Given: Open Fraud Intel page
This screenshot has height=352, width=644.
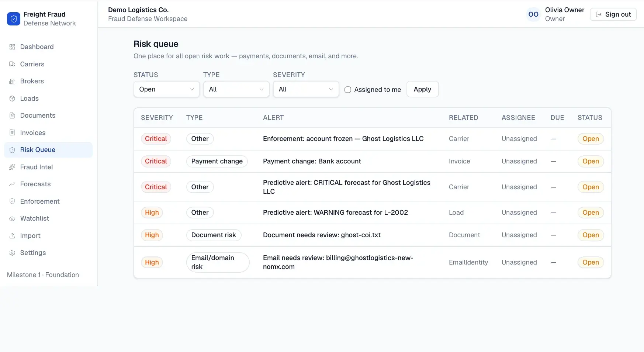Looking at the screenshot, I should point(48,167).
